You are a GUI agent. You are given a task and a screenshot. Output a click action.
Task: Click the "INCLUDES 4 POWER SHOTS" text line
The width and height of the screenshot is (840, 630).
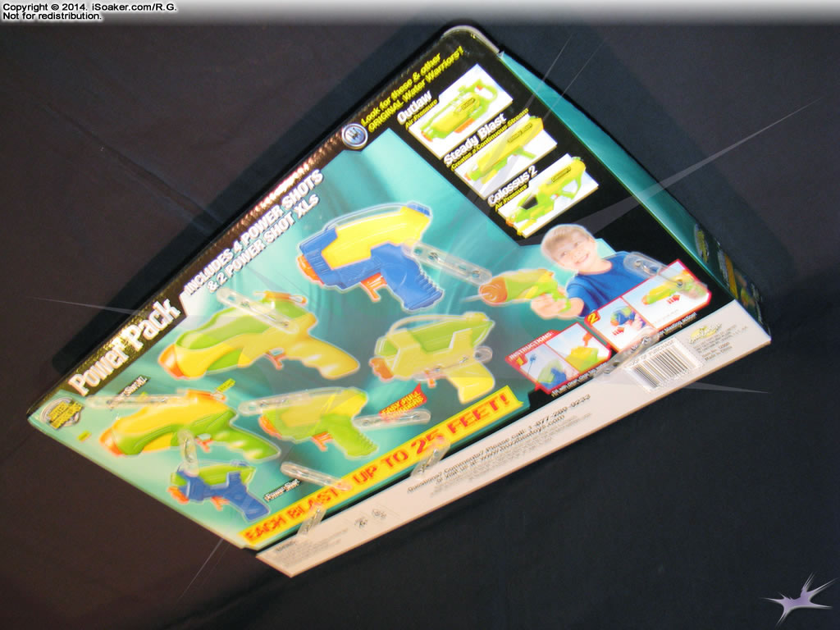(252, 231)
